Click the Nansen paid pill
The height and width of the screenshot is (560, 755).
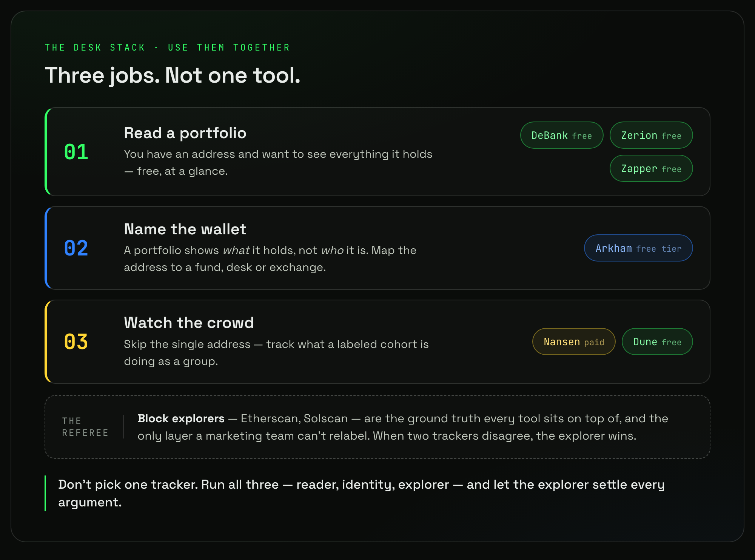point(574,342)
